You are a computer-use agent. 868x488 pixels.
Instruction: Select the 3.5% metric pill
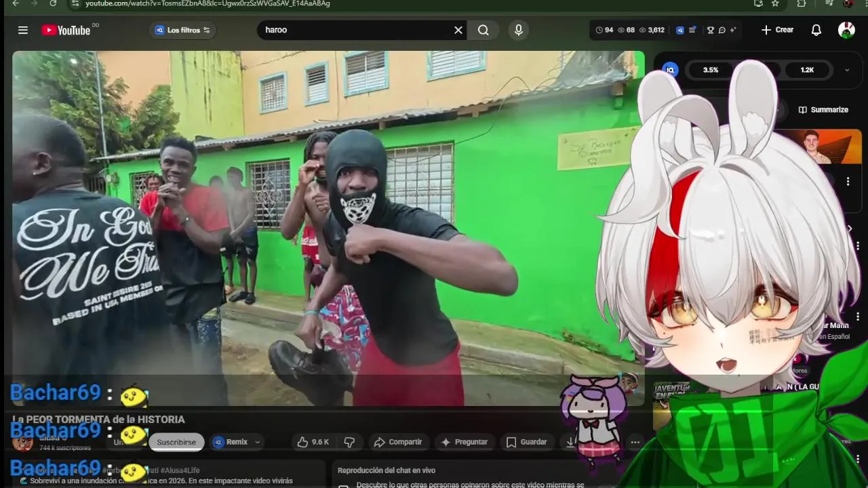pos(711,70)
